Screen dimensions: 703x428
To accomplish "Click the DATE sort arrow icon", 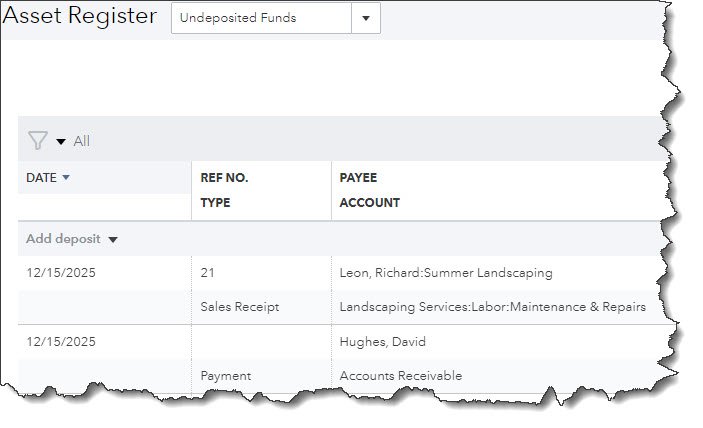I will click(x=66, y=177).
